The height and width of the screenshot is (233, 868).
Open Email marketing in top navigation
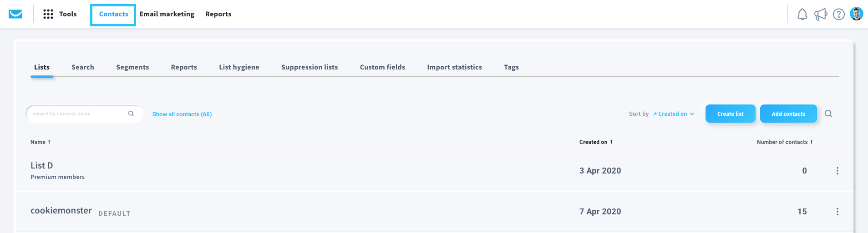coord(167,14)
